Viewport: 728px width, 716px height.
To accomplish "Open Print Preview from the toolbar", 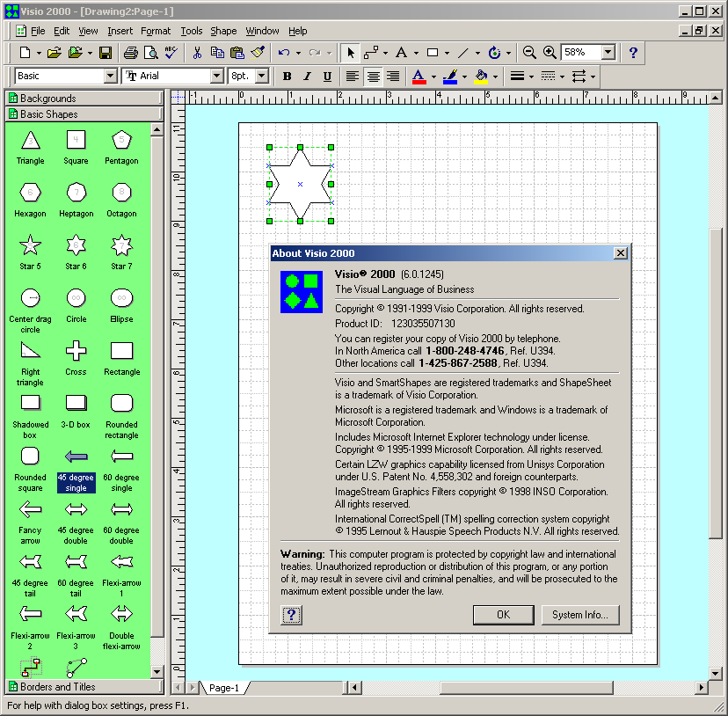I will [150, 53].
